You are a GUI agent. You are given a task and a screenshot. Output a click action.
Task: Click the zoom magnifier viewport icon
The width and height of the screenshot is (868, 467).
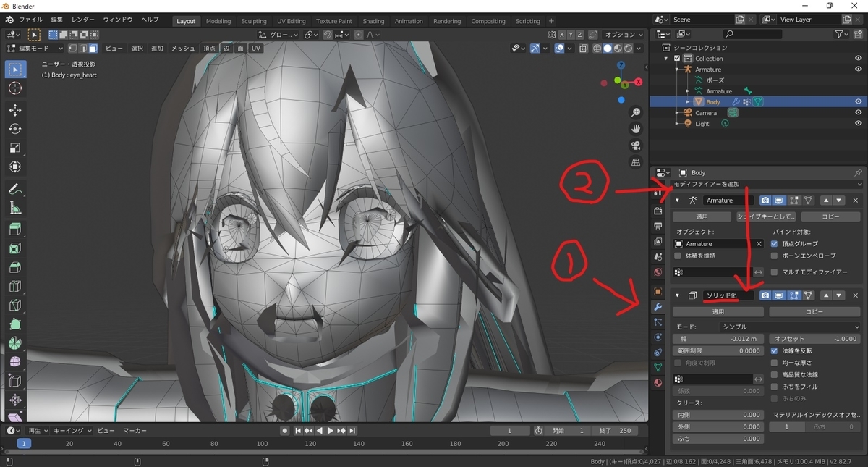click(636, 112)
